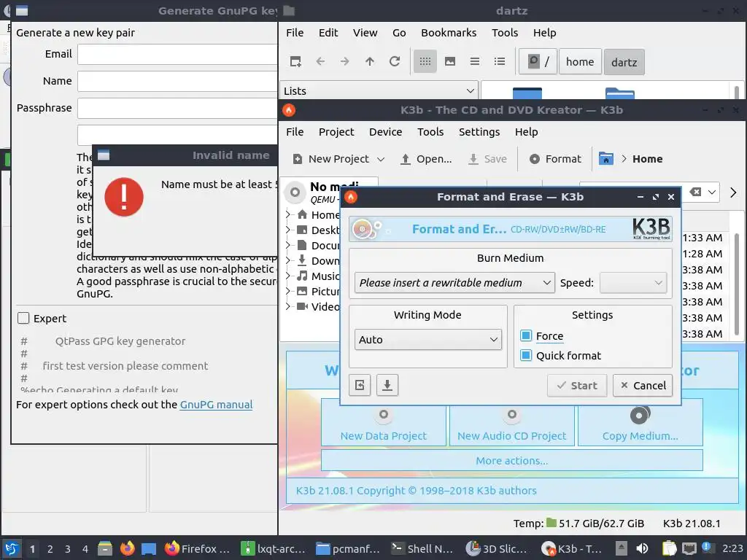Open the Lists side pane dropdown
This screenshot has height=560, width=747.
[379, 90]
